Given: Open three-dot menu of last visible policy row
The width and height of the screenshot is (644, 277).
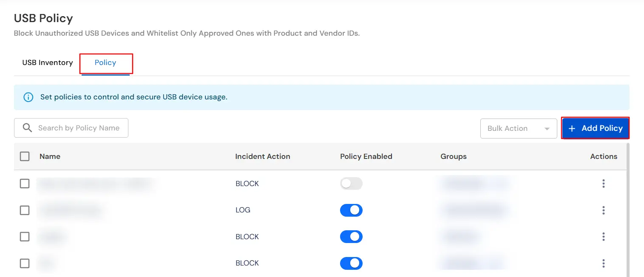Looking at the screenshot, I should (x=603, y=263).
